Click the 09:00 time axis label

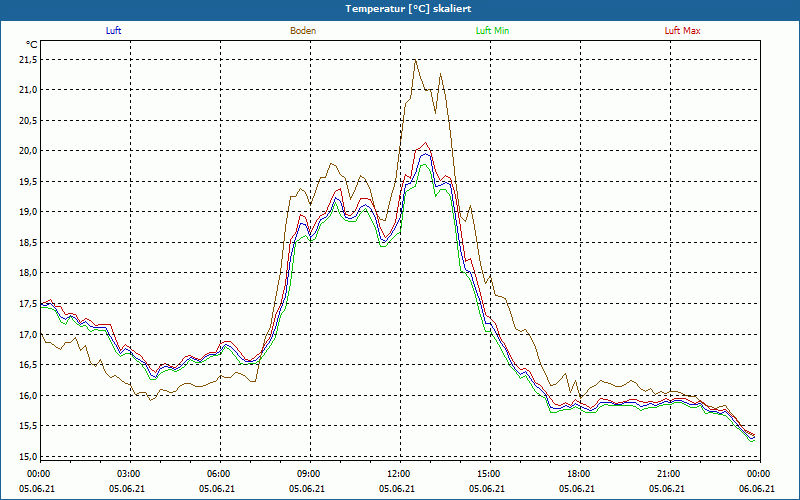pos(307,474)
